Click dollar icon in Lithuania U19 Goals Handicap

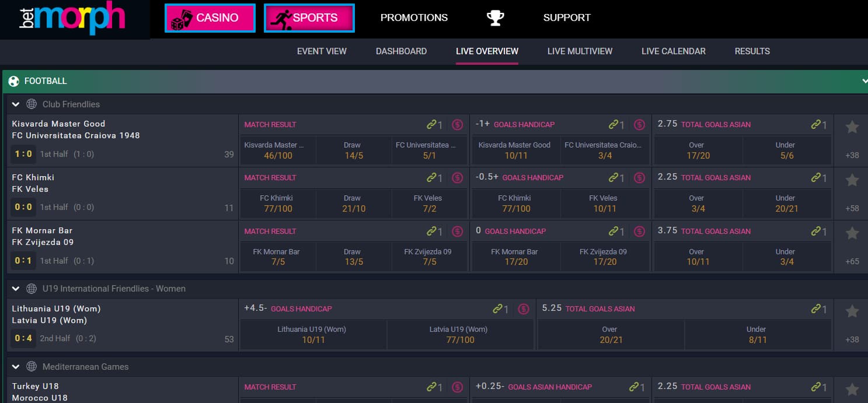[523, 309]
